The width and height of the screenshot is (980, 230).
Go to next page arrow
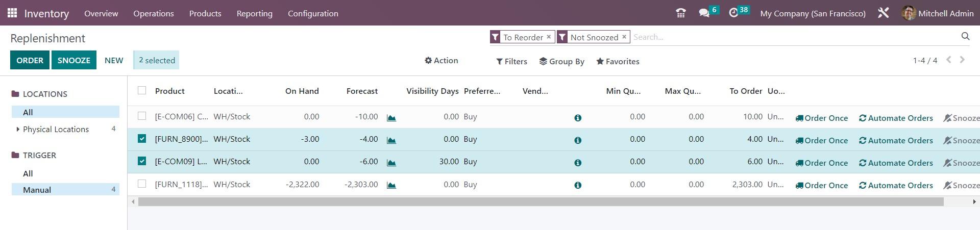[x=962, y=60]
